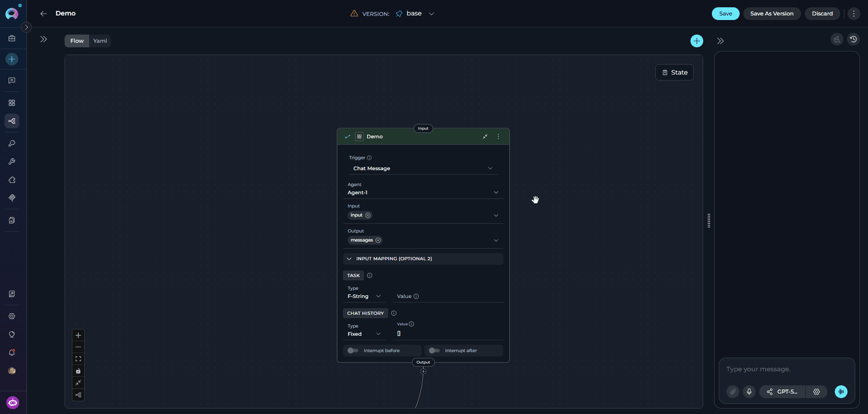The width and height of the screenshot is (868, 414).
Task: Open the briefcase projects icon in sidebar
Action: coord(12,39)
